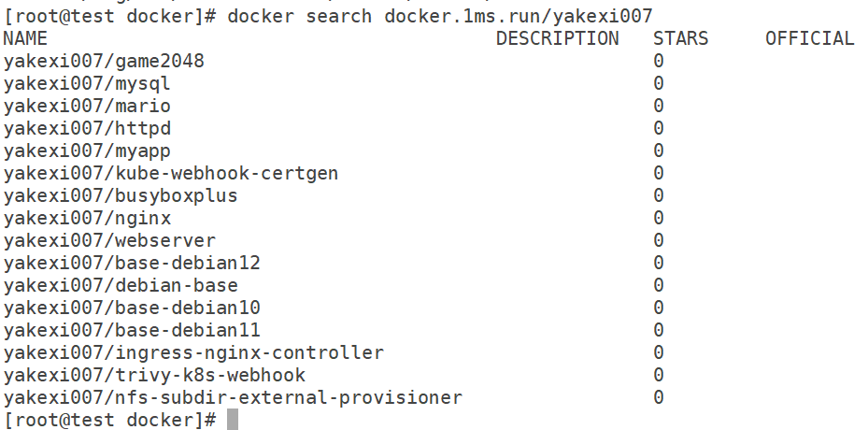Viewport: 868px width, 430px height.
Task: Click the yakexi007/nginx entry
Action: click(87, 219)
